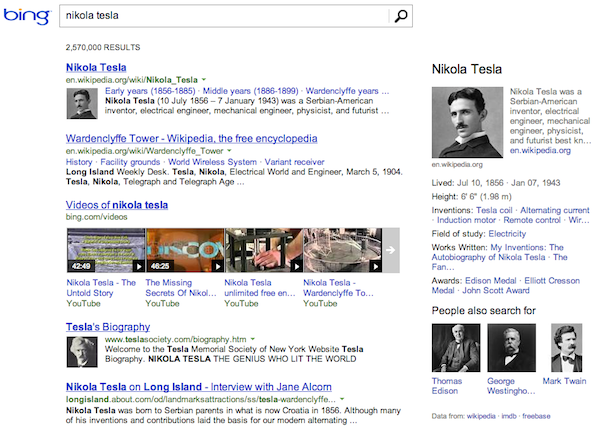Open wikipedia data source link
The height and width of the screenshot is (429, 600).
[481, 416]
